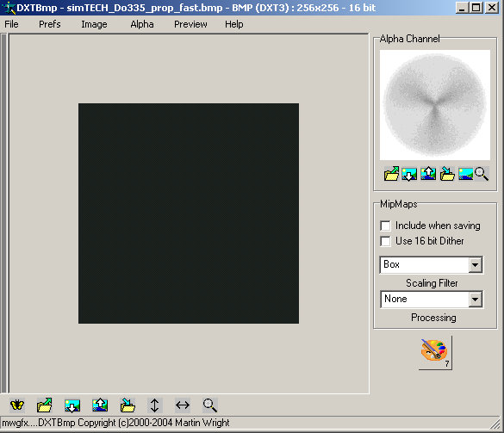Click the image with up arrow in bottom toolbar

(x=100, y=405)
